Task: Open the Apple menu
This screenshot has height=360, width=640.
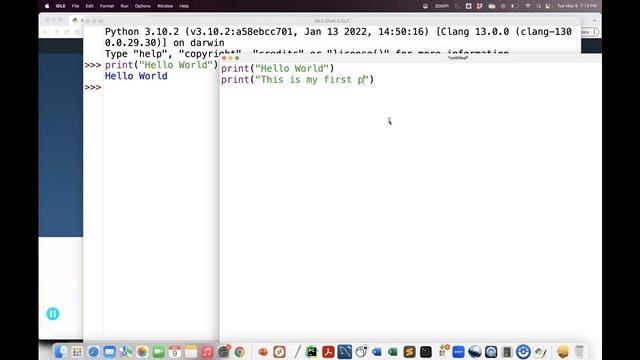Action: coord(47,6)
